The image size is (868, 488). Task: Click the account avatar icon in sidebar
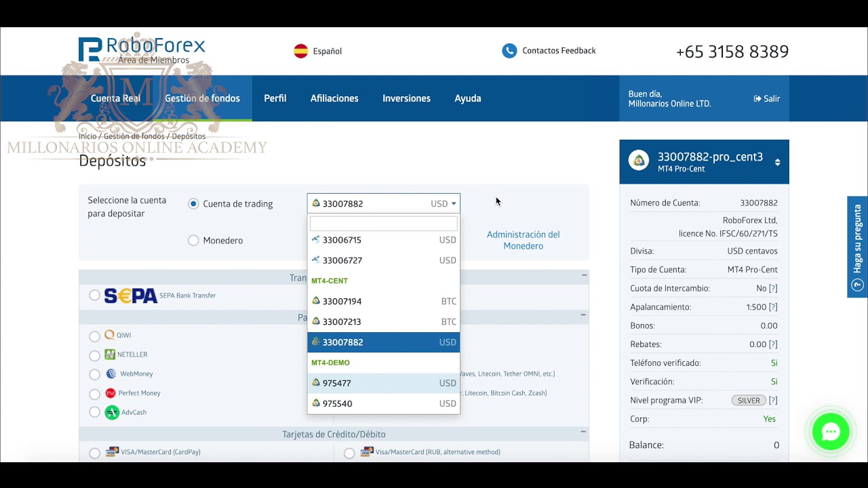pos(638,161)
